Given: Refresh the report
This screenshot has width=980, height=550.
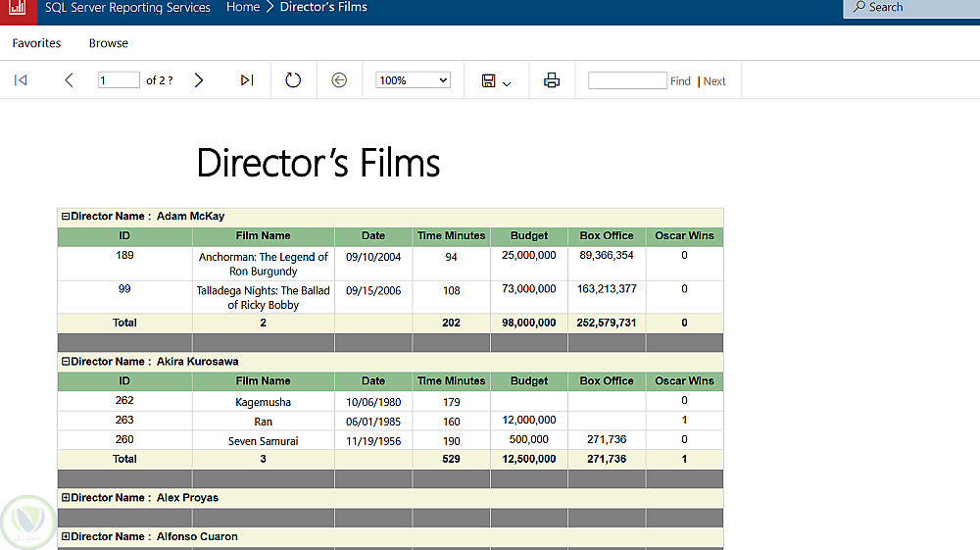Looking at the screenshot, I should pos(293,80).
